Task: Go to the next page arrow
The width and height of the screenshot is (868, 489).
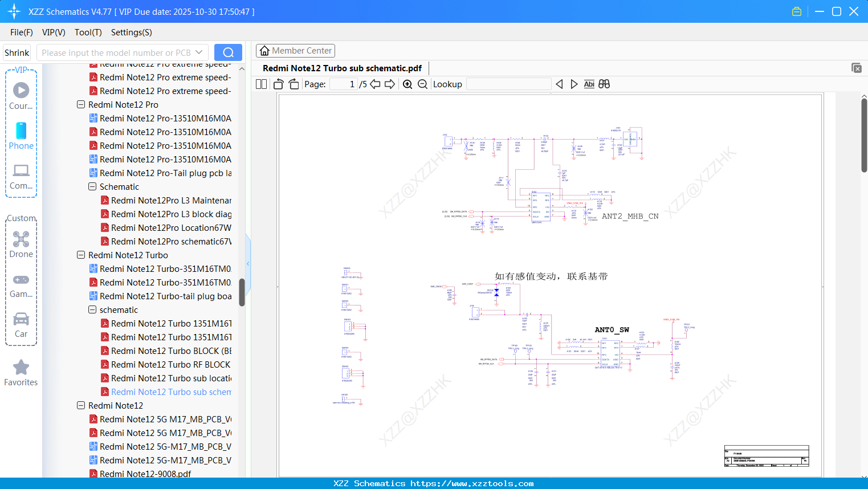Action: tap(390, 84)
